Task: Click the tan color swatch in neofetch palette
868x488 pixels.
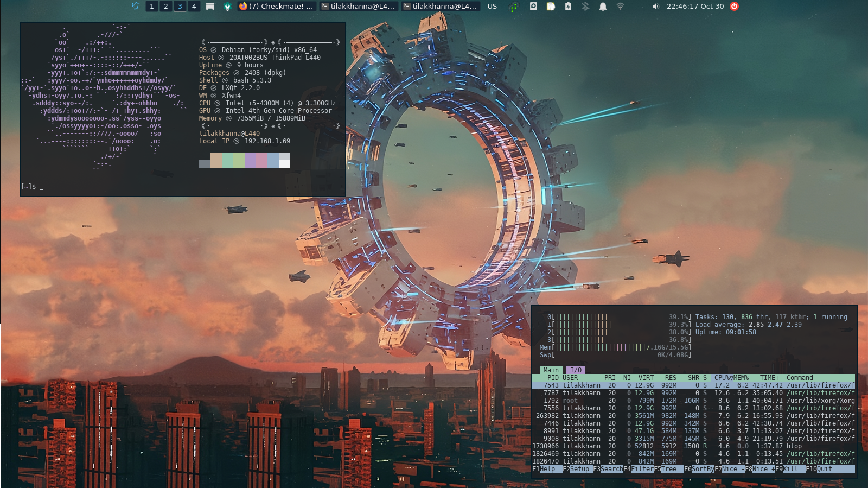Action: pyautogui.click(x=216, y=160)
